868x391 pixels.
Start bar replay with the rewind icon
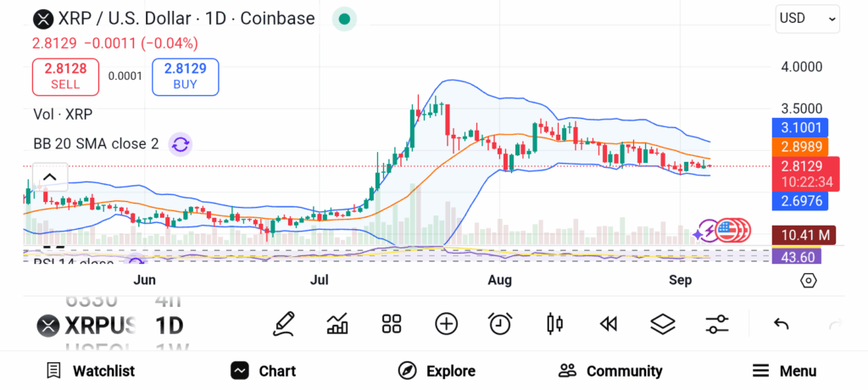tap(608, 323)
